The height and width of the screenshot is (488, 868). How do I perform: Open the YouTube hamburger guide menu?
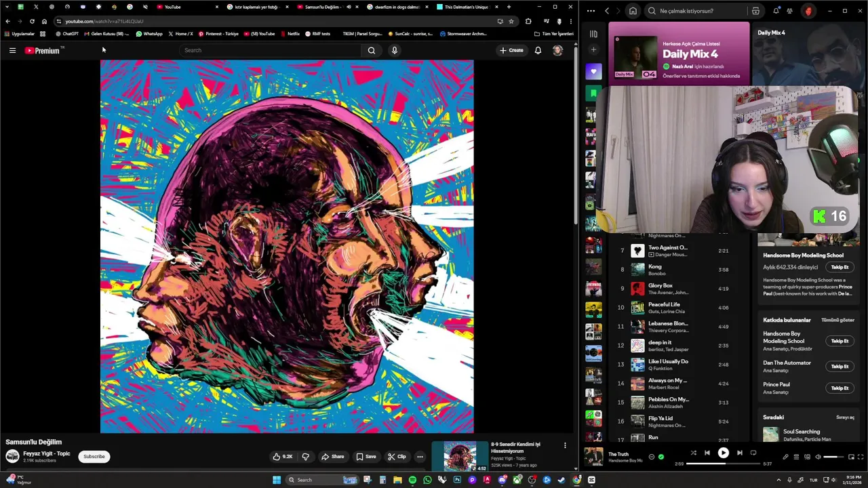12,50
